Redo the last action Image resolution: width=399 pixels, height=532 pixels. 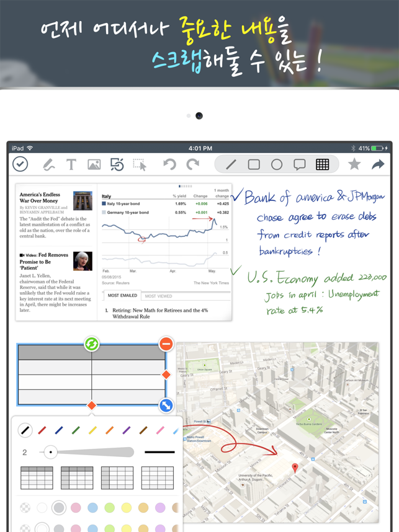coord(193,164)
